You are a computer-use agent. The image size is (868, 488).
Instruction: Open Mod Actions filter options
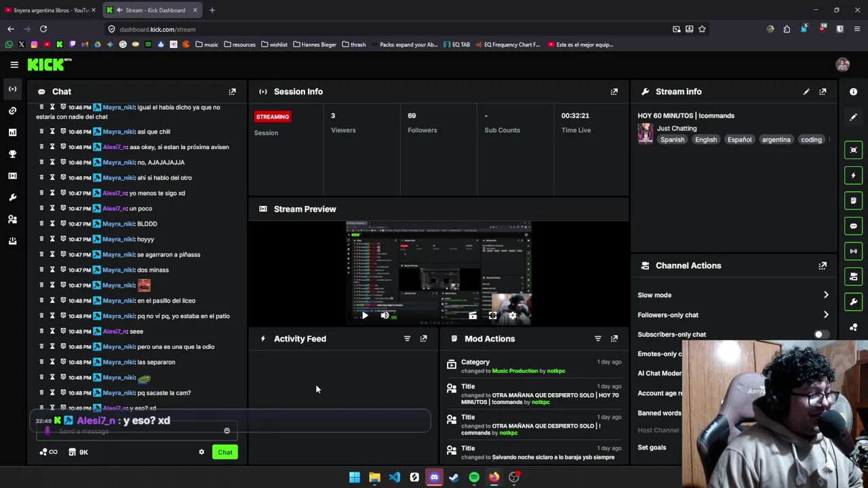point(597,338)
